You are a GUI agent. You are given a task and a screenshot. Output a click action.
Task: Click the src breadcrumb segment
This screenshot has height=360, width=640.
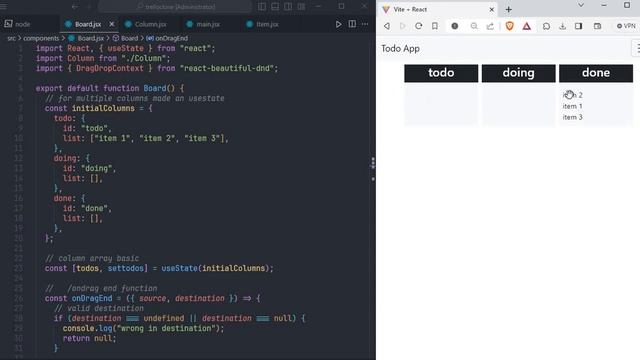click(x=11, y=38)
